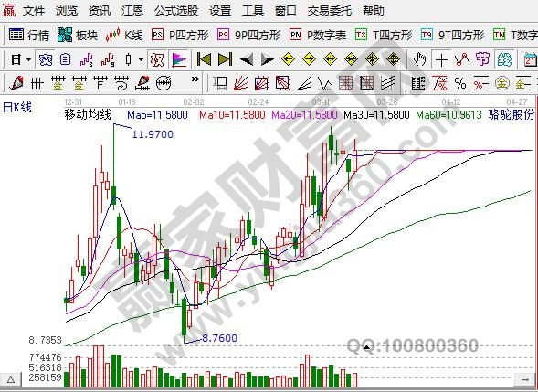Select the purple step-line 3 icon
The width and height of the screenshot is (538, 392).
pos(87,59)
